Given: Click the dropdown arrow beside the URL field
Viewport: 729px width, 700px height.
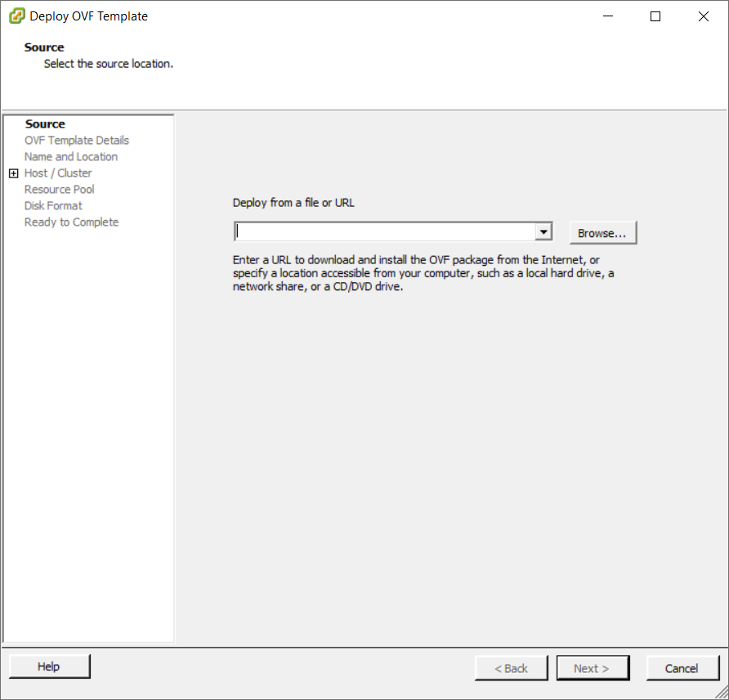Looking at the screenshot, I should point(543,231).
